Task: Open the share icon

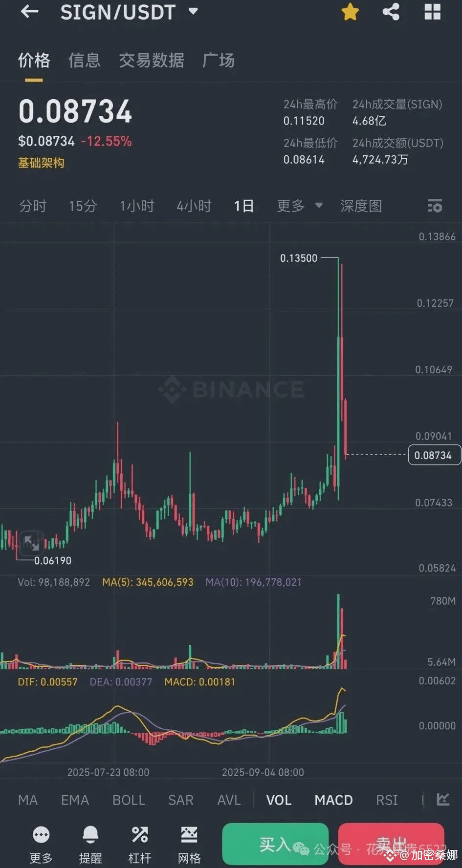Action: [x=391, y=12]
